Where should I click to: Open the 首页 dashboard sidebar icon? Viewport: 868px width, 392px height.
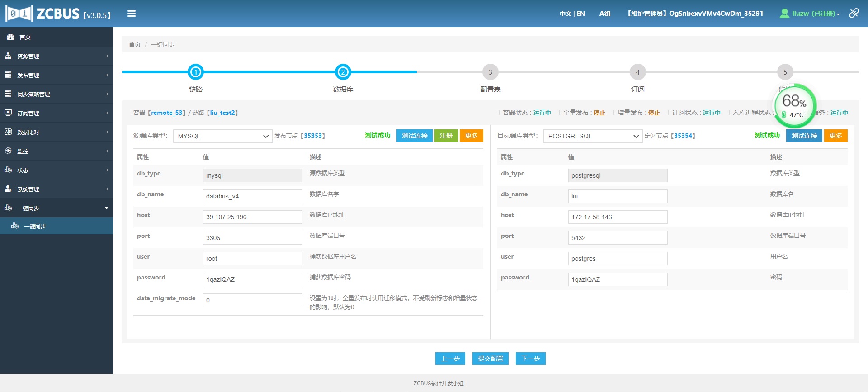coord(10,37)
